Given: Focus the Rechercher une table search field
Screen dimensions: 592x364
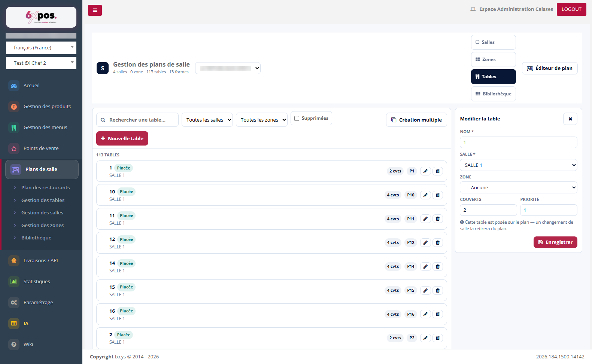Looking at the screenshot, I should pyautogui.click(x=137, y=120).
